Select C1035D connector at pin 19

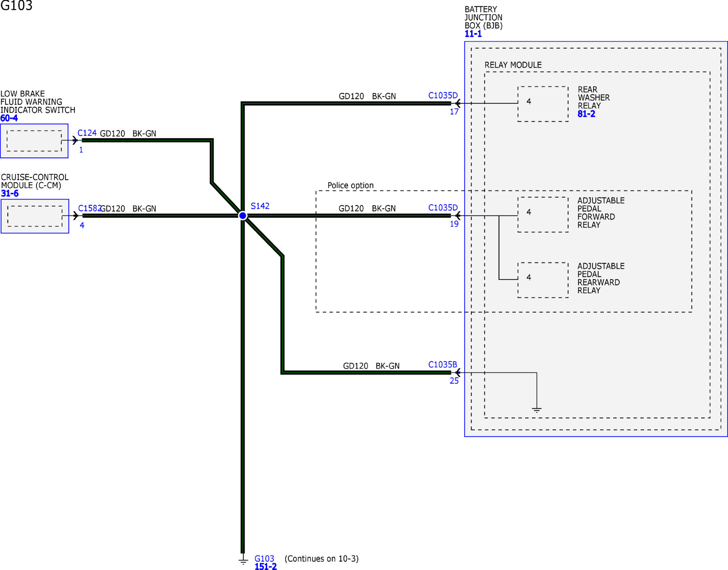[443, 208]
